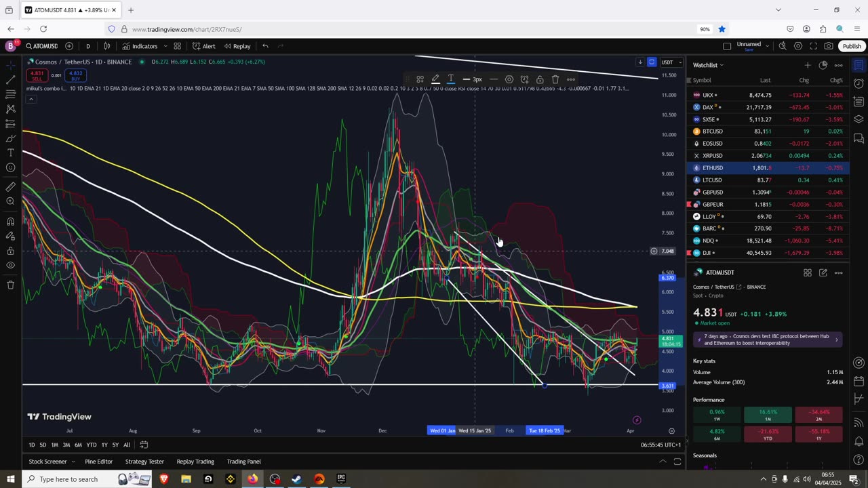Select the YTD time range

tap(91, 445)
